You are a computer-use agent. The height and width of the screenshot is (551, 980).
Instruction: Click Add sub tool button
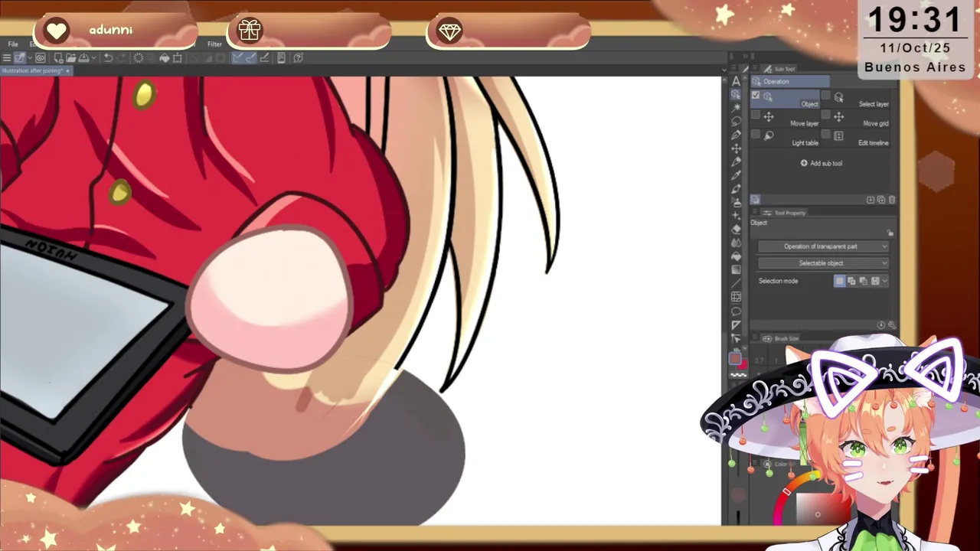click(x=822, y=163)
